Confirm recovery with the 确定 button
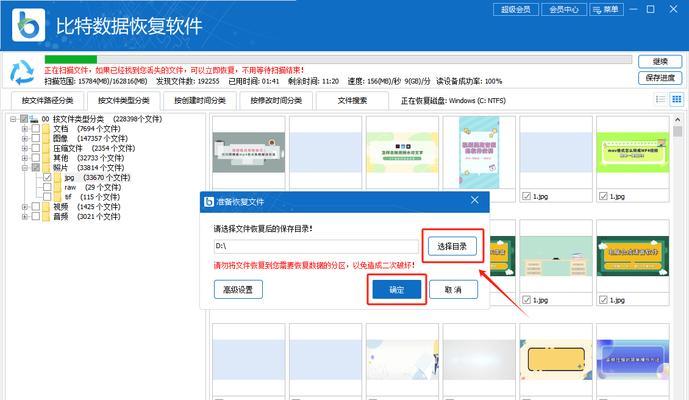Viewport: 689px width, 400px height. point(397,290)
